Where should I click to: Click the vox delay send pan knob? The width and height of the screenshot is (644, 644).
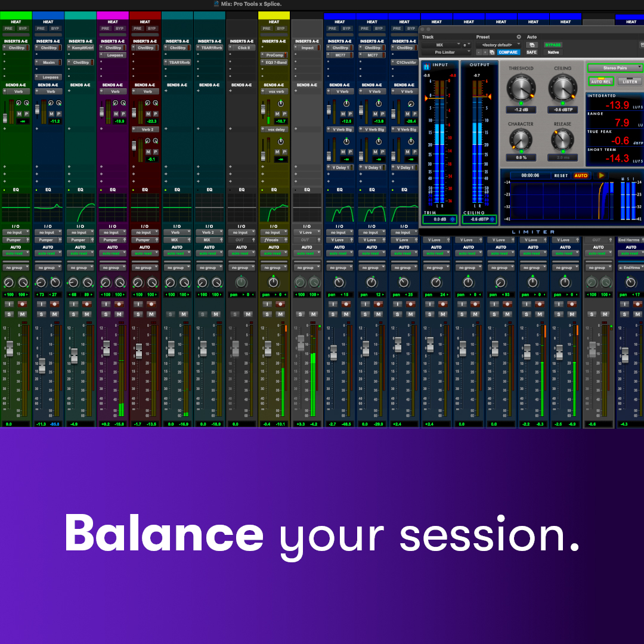(280, 142)
